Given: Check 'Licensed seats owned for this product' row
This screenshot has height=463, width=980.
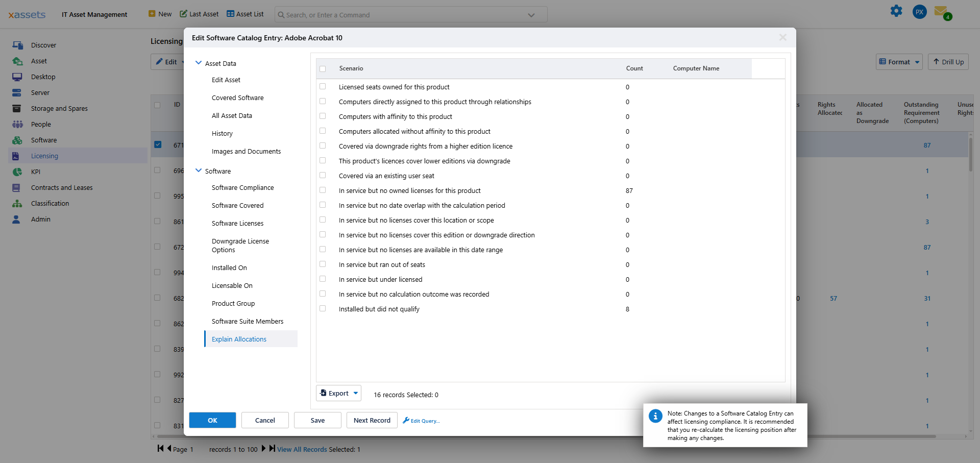Looking at the screenshot, I should pos(323,87).
